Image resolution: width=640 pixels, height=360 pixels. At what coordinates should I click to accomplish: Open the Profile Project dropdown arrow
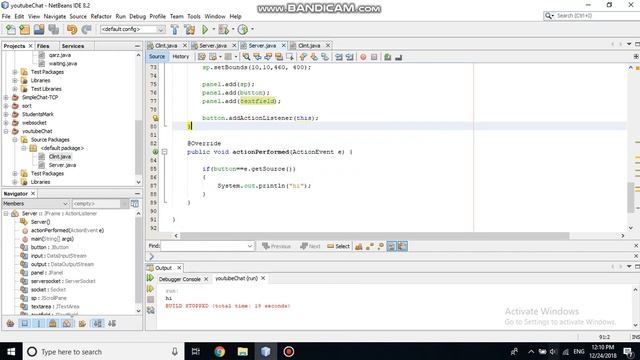[x=252, y=29]
